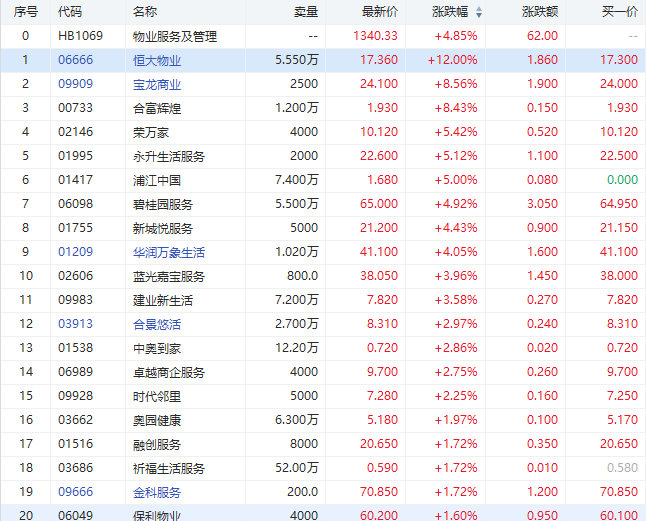The width and height of the screenshot is (646, 521).
Task: Select the 合富辉煌 row name
Action: point(157,109)
